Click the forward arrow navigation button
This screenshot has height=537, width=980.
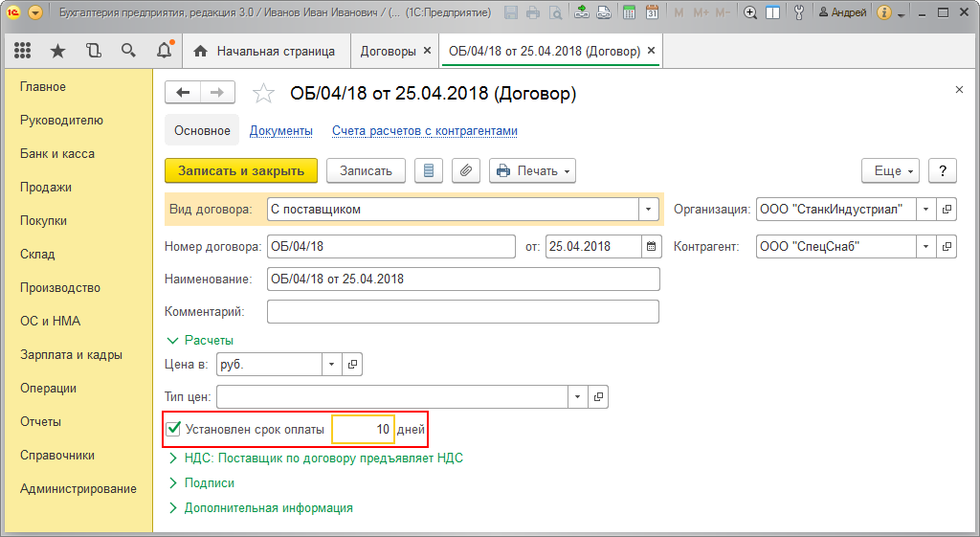click(217, 93)
